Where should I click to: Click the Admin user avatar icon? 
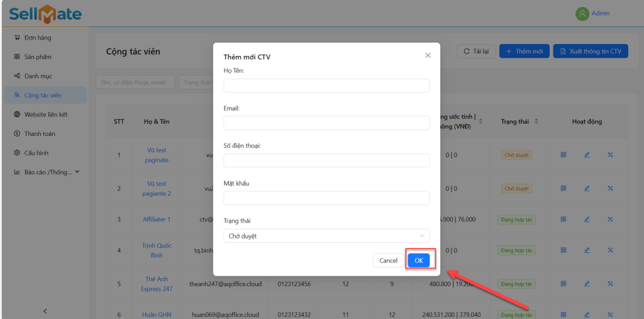click(582, 13)
